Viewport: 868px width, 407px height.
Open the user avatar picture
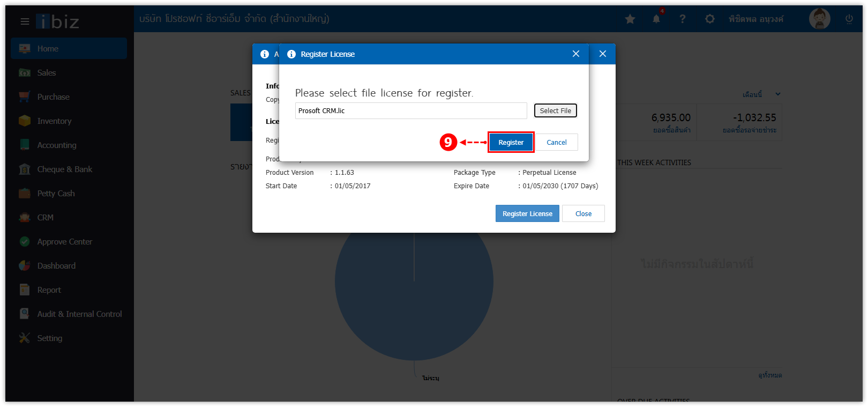pos(820,19)
